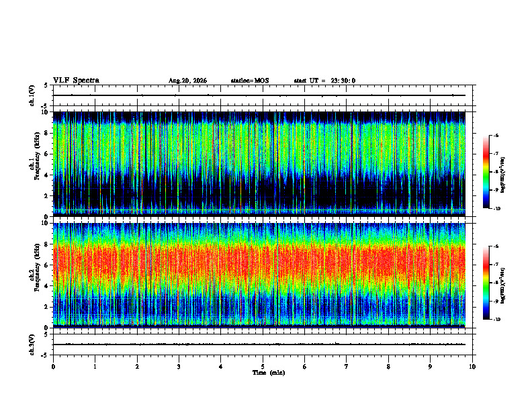
Task: Click the 9 minute tick label
Action: 430,367
